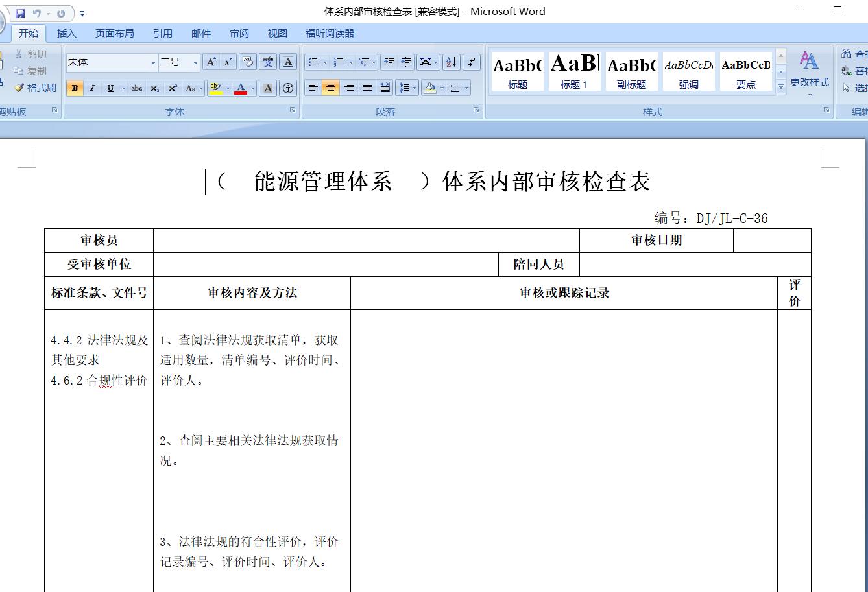
Task: Click the numbered list icon
Action: click(339, 62)
